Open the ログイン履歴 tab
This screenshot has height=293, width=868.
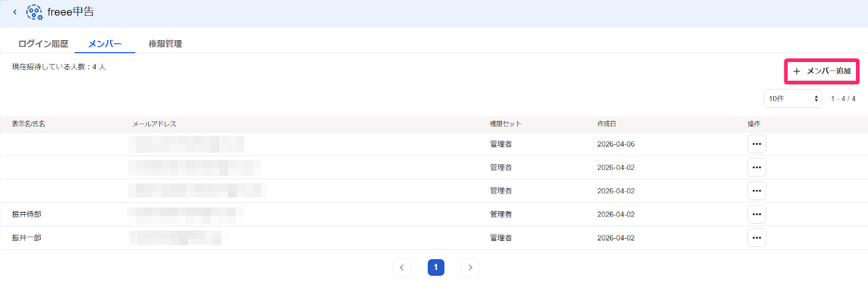point(43,44)
